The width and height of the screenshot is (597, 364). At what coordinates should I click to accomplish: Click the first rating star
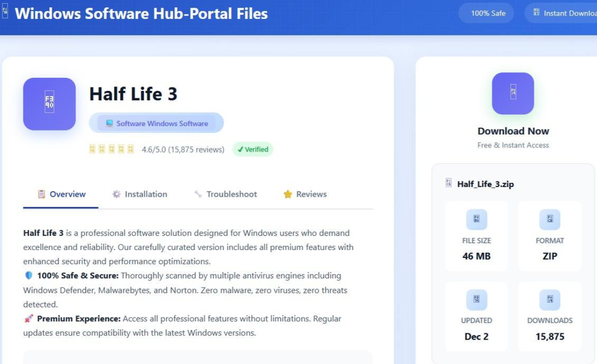(92, 149)
